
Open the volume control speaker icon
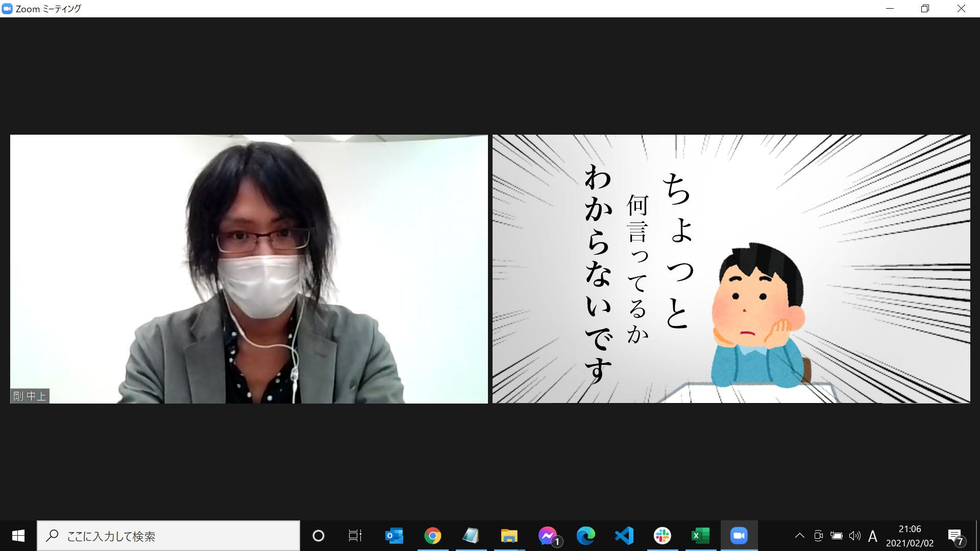click(854, 536)
